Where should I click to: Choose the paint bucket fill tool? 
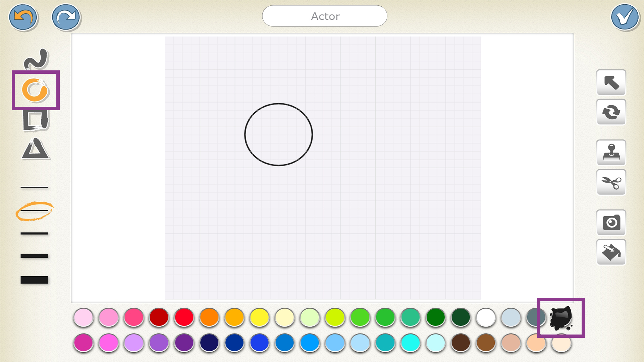pyautogui.click(x=611, y=252)
